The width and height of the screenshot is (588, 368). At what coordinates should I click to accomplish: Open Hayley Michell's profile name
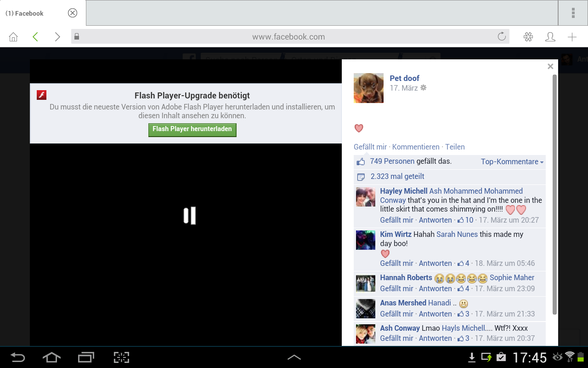pos(404,191)
